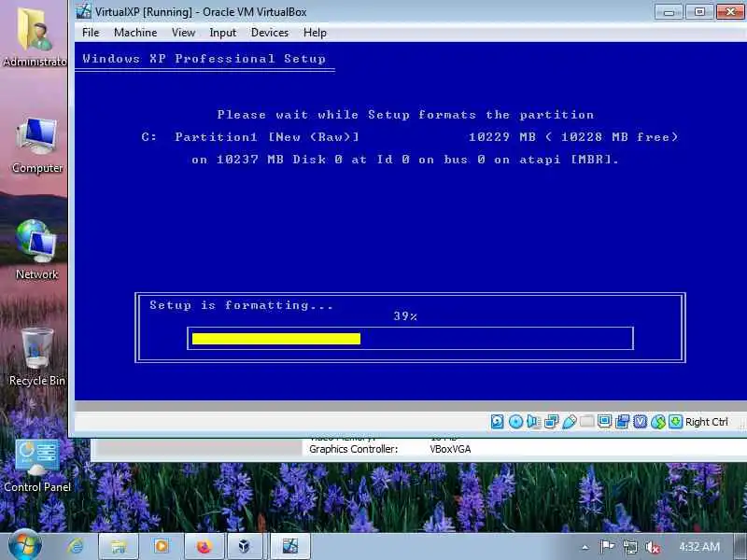Click the VirtualBox icon in window title bar

click(83, 11)
